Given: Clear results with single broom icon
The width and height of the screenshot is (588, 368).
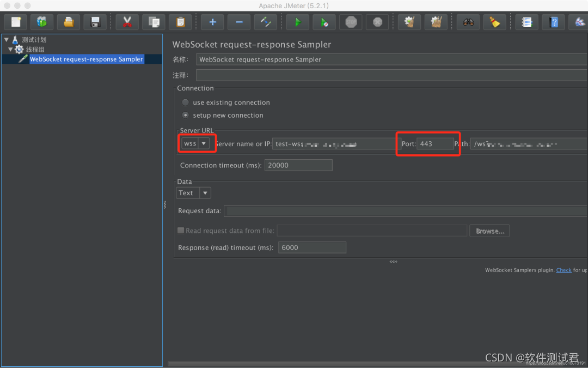Looking at the screenshot, I should (x=409, y=22).
